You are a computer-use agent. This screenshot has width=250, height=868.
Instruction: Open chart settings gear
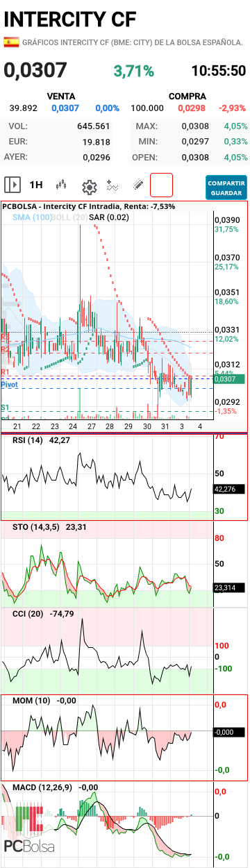point(89,186)
